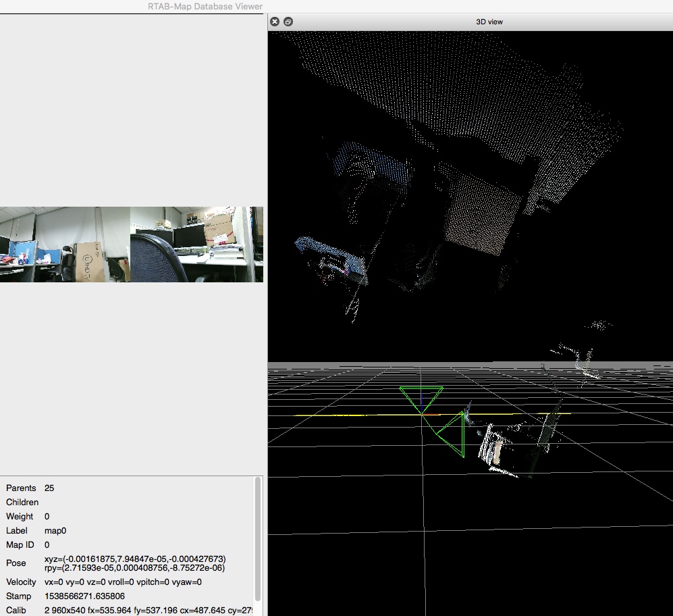
Task: Click the 3D view title bar
Action: tap(489, 22)
